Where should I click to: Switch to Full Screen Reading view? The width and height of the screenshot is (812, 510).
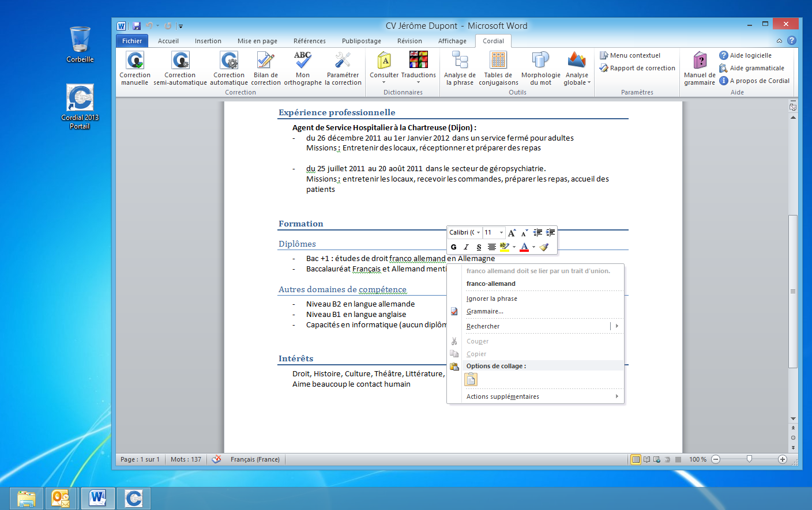(x=646, y=459)
